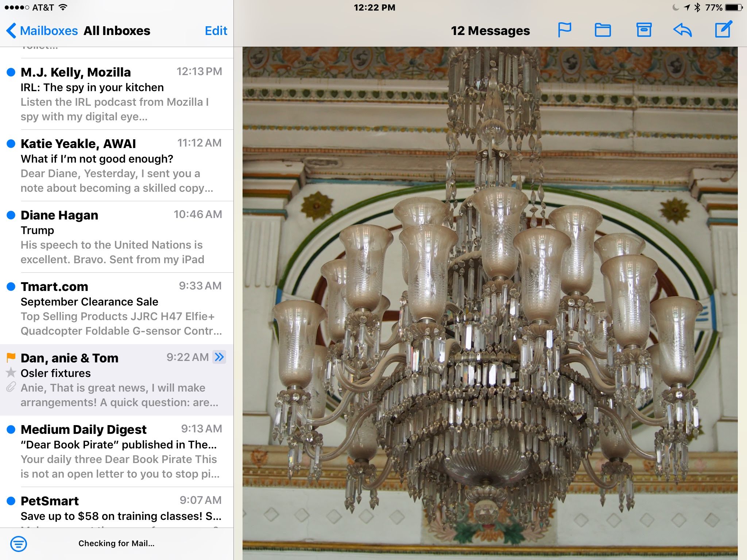Tap unread dot beside M.J. Kelly

click(11, 72)
